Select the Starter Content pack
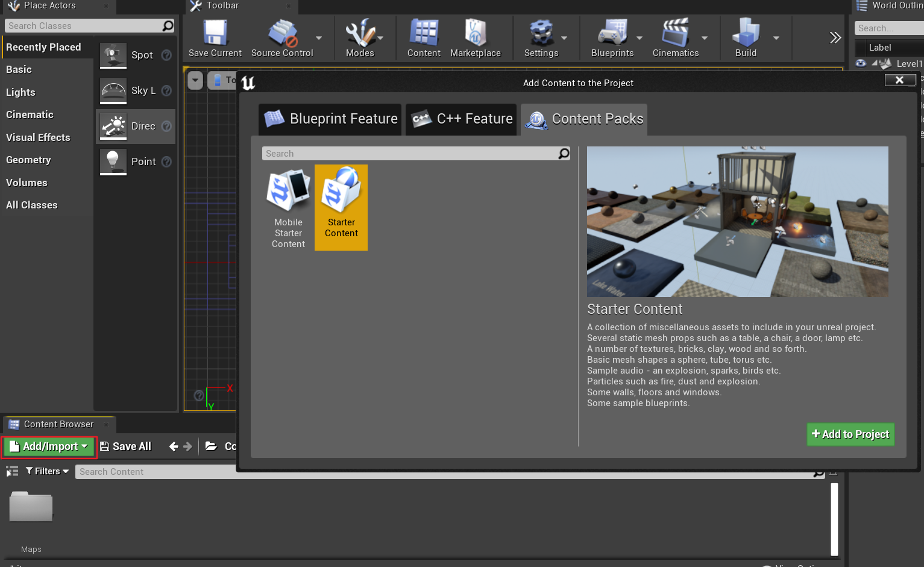 coord(341,208)
